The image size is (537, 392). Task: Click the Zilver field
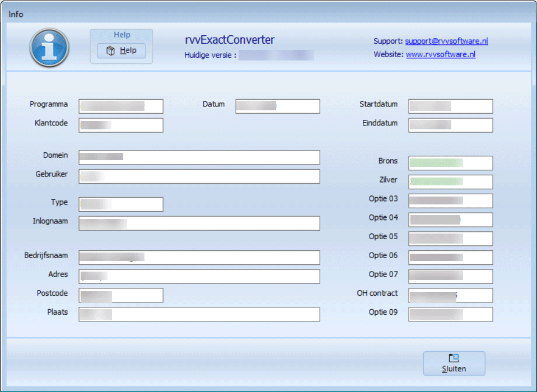click(451, 182)
